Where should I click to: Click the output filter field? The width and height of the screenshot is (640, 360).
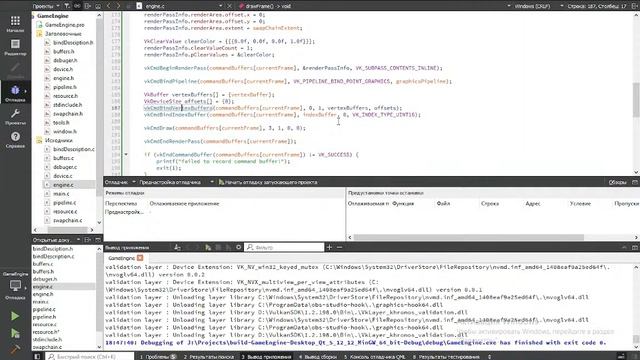pyautogui.click(x=284, y=247)
